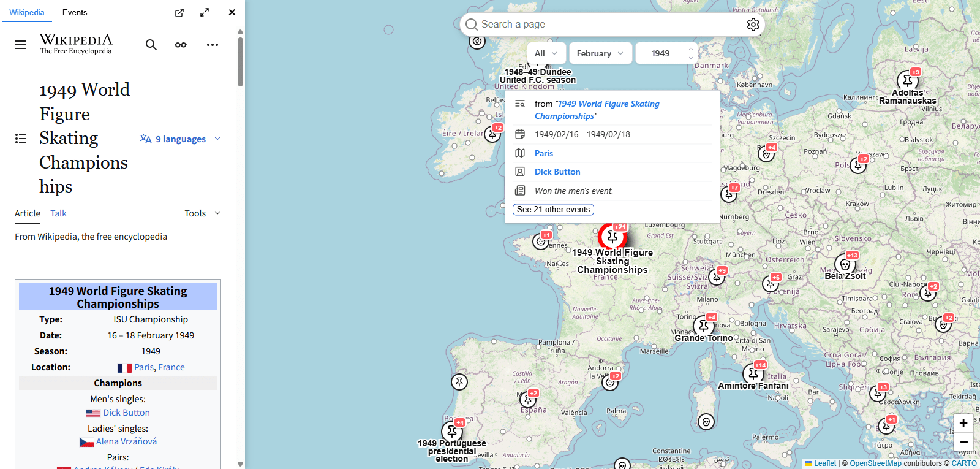Viewport: 980px width, 469px height.
Task: Select the Béla Zsolt skull marker
Action: (x=845, y=264)
